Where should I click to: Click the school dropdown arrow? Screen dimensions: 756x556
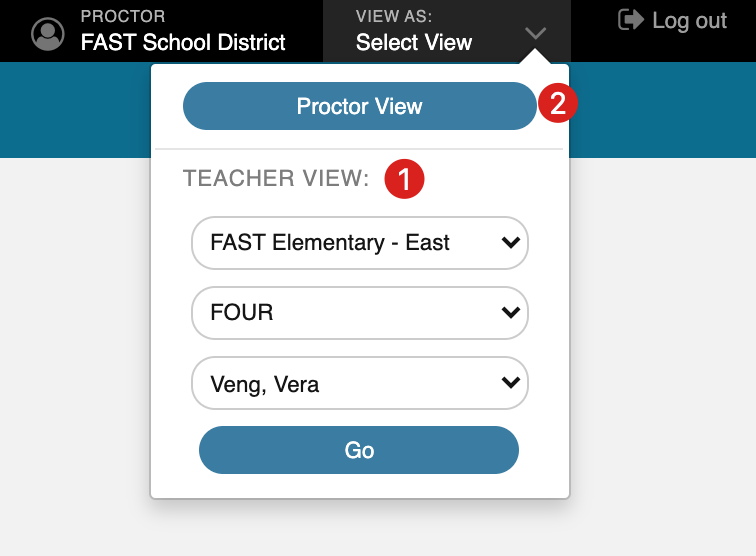click(511, 242)
